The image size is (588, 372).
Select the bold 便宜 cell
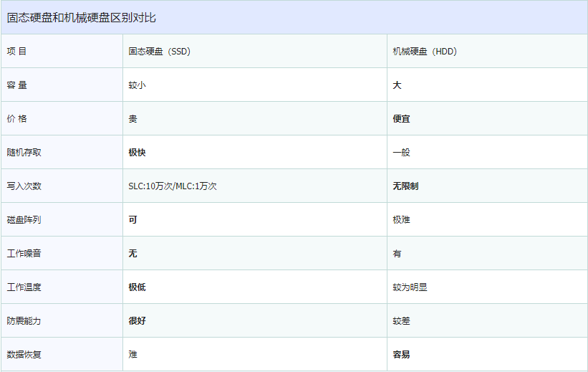pos(401,119)
